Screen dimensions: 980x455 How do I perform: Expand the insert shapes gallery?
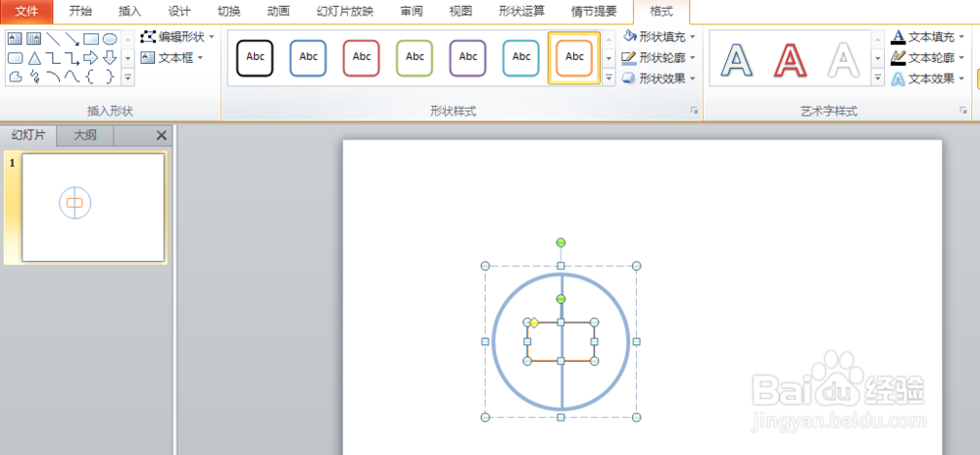tap(128, 77)
